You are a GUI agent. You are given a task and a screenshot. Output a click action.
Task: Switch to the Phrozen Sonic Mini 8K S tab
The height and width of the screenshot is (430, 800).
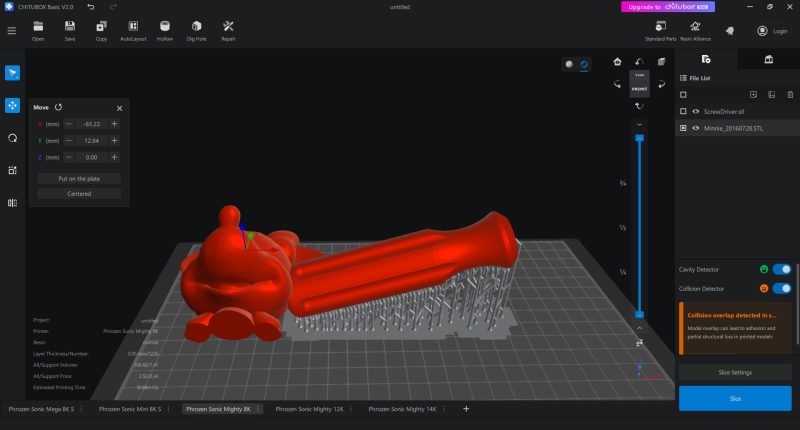(x=130, y=409)
